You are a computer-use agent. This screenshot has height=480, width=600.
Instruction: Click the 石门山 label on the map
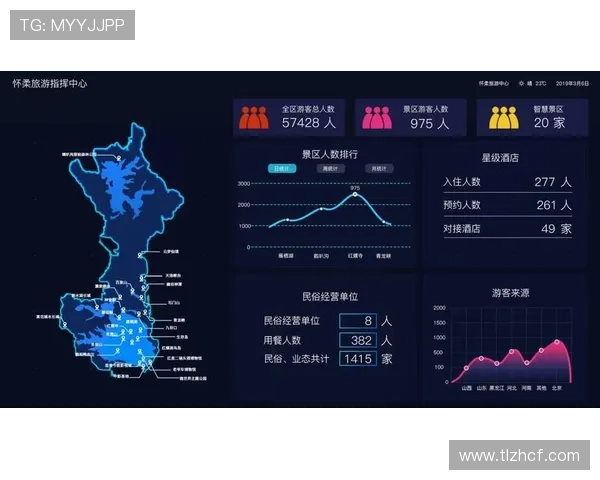tap(174, 303)
